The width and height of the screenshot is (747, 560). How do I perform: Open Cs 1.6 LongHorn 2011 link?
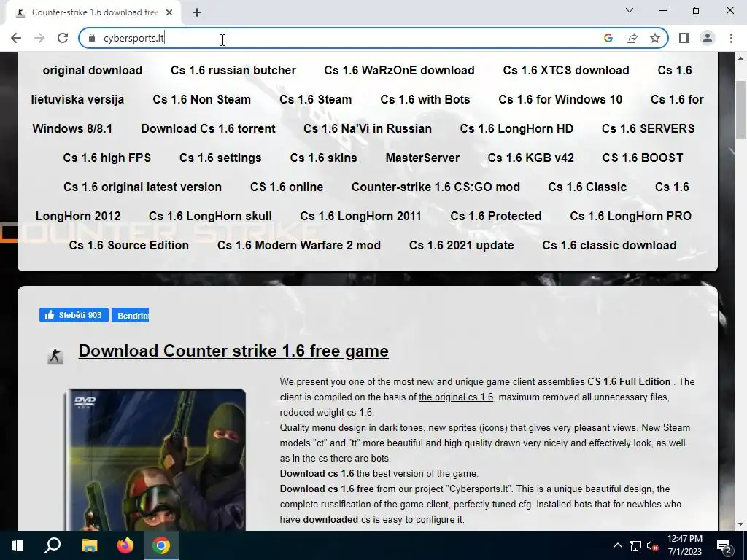click(x=360, y=216)
